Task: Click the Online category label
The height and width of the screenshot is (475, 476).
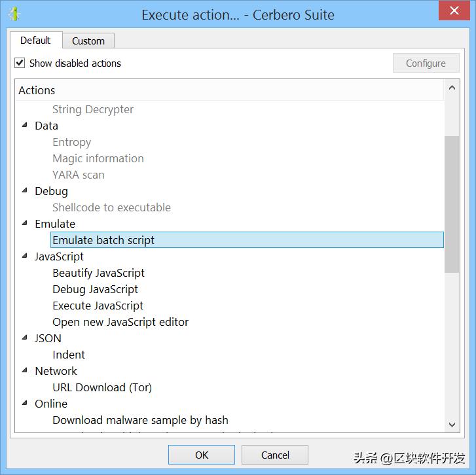Action: pos(51,404)
